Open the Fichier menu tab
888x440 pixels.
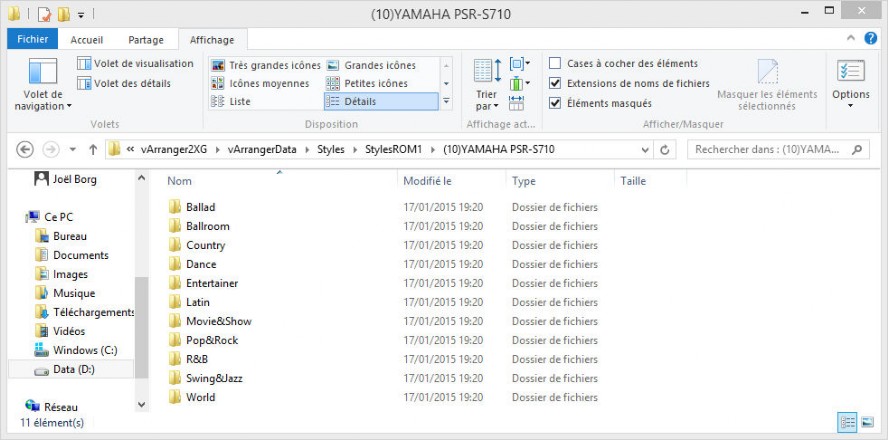click(x=33, y=39)
